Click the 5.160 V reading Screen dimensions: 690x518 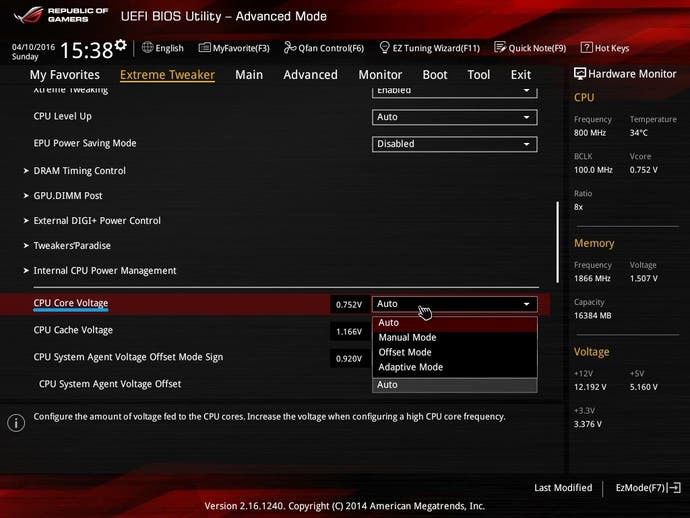[x=643, y=387]
